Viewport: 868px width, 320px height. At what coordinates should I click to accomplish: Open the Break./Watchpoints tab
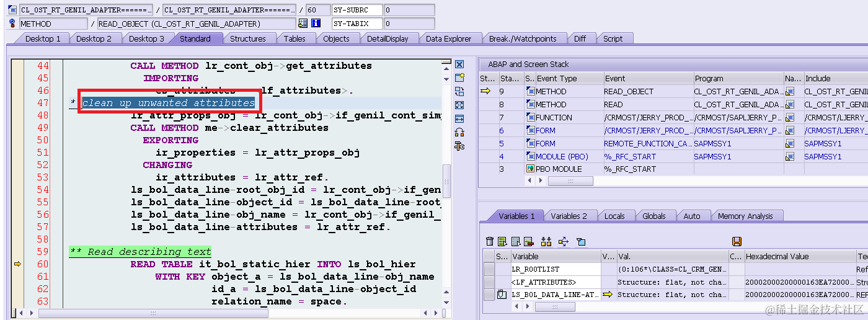click(523, 38)
